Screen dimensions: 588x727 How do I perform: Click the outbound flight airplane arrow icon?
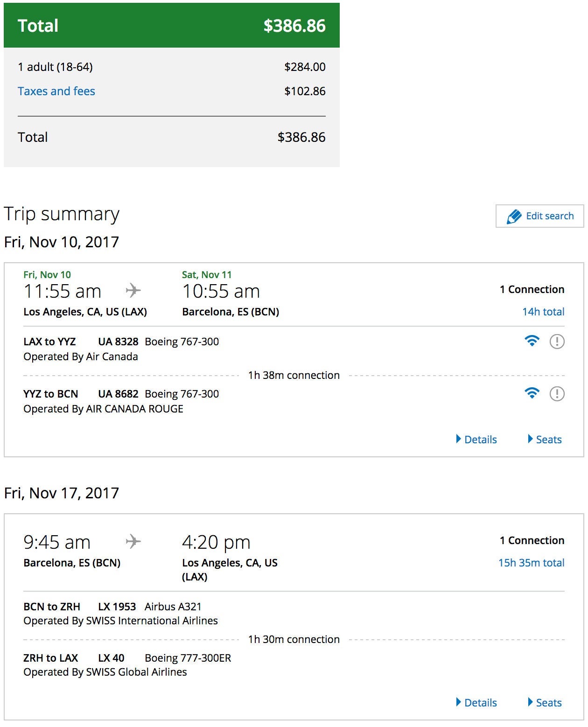point(133,290)
